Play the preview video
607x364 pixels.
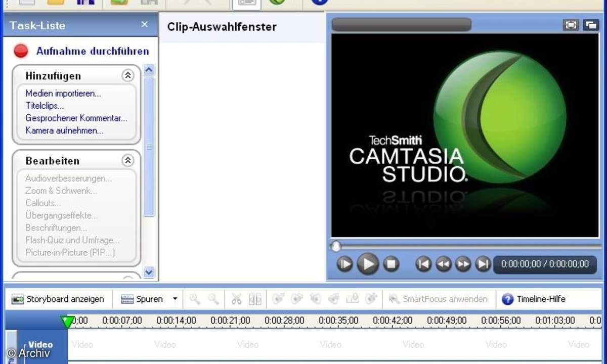tap(368, 263)
